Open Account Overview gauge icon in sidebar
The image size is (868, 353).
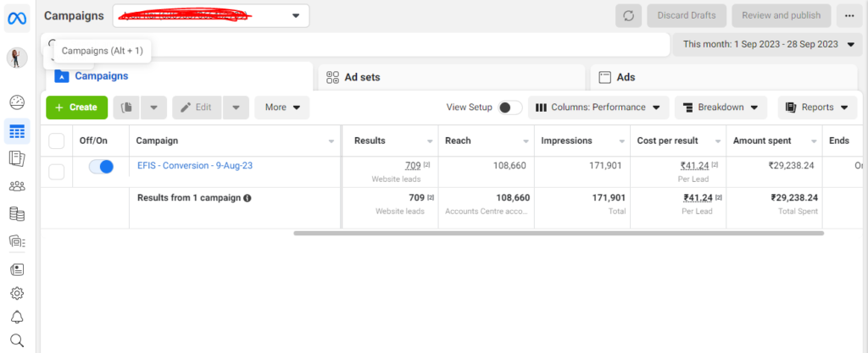(x=16, y=102)
